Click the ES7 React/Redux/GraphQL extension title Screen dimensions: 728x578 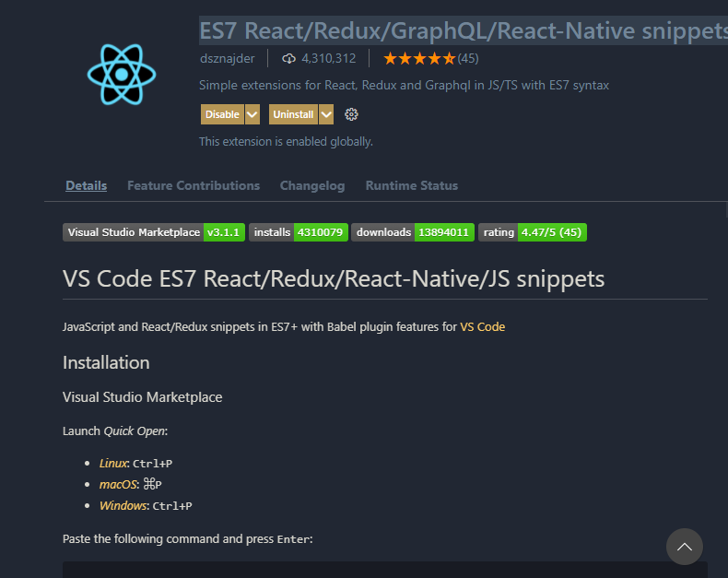(464, 30)
